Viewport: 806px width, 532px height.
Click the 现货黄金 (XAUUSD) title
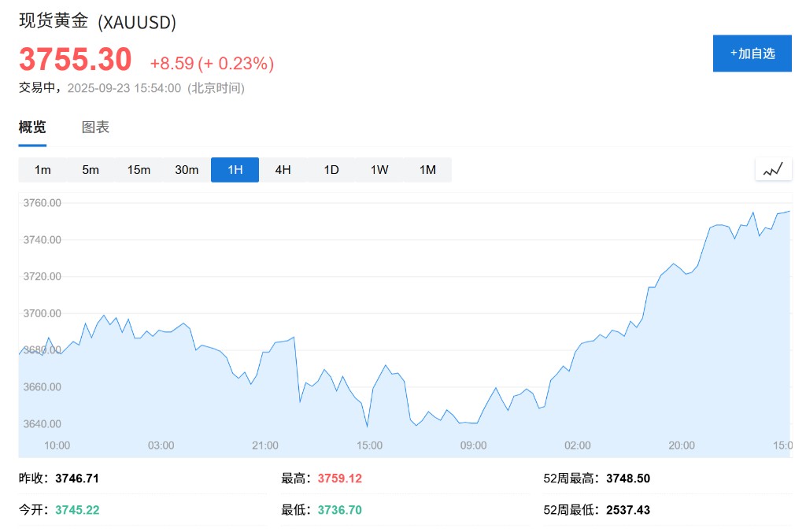[x=98, y=21]
